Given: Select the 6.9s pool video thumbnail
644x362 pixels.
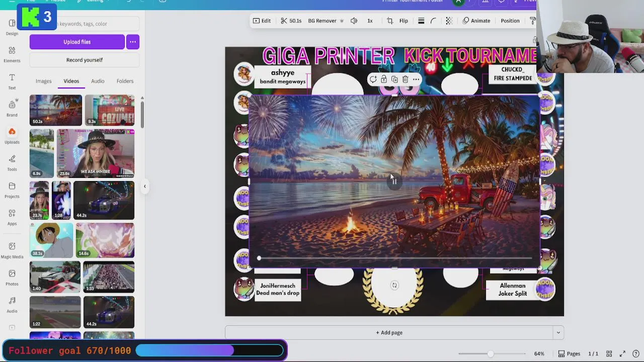Looking at the screenshot, I should coord(42,153).
